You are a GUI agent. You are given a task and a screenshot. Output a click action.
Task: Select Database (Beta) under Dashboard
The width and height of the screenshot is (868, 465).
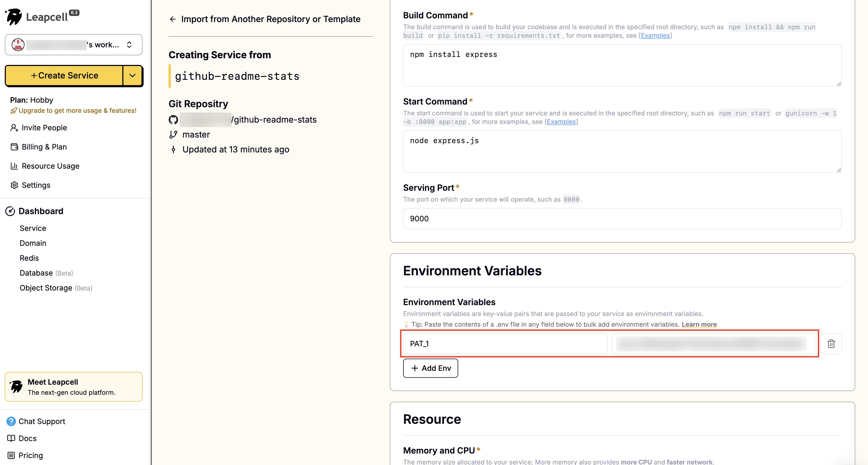46,273
